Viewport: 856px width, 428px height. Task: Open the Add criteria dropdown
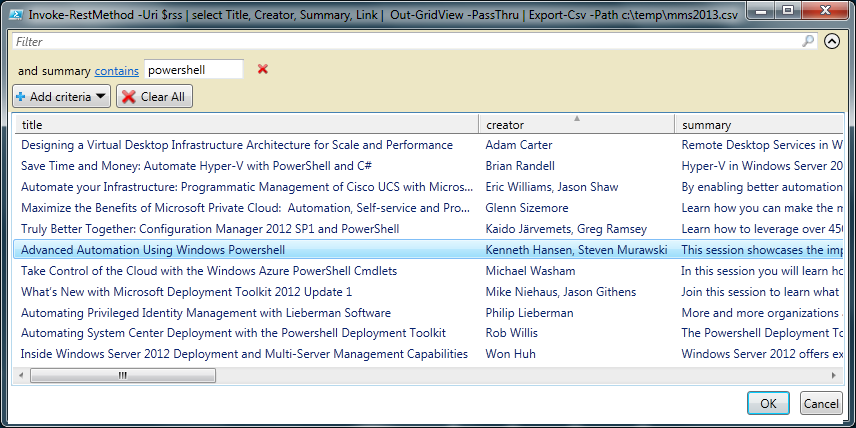tap(61, 97)
